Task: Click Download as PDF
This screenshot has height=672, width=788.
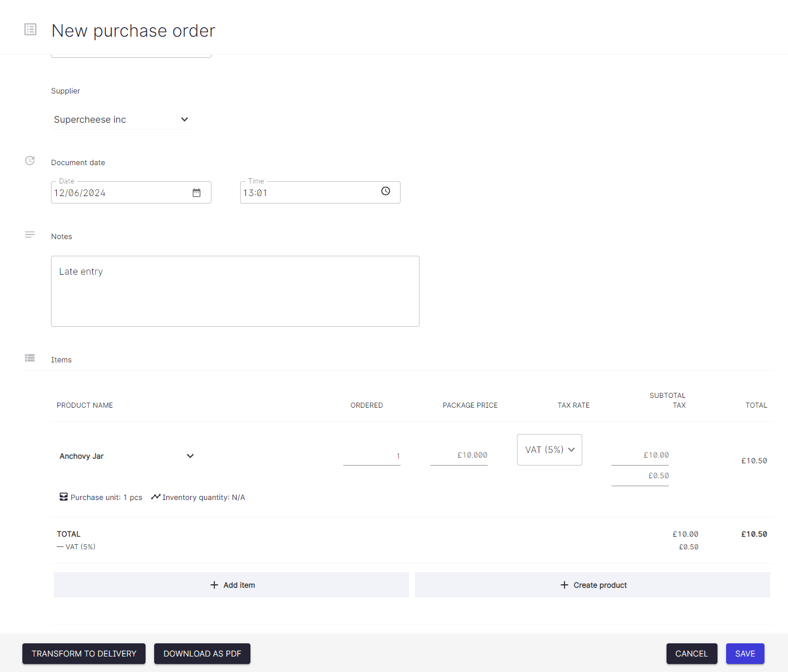Action: tap(202, 653)
